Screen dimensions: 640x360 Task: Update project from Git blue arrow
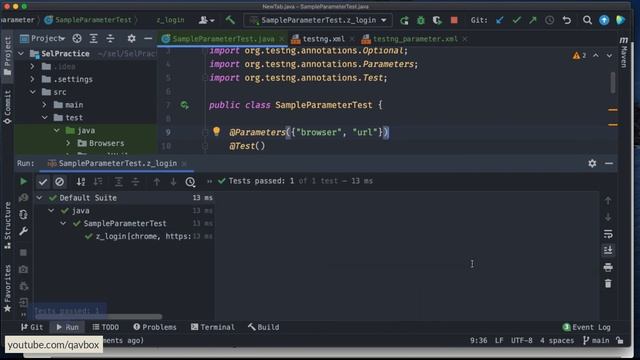click(500, 20)
